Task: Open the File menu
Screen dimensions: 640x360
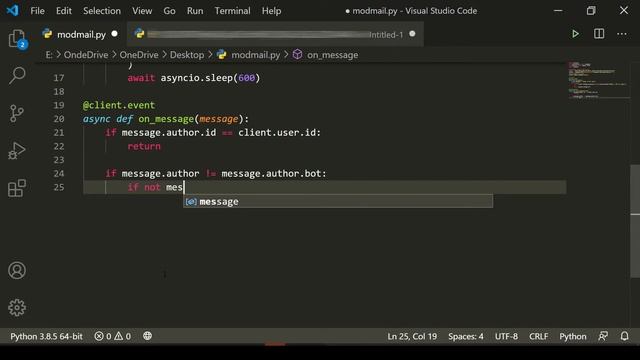Action: tap(38, 11)
